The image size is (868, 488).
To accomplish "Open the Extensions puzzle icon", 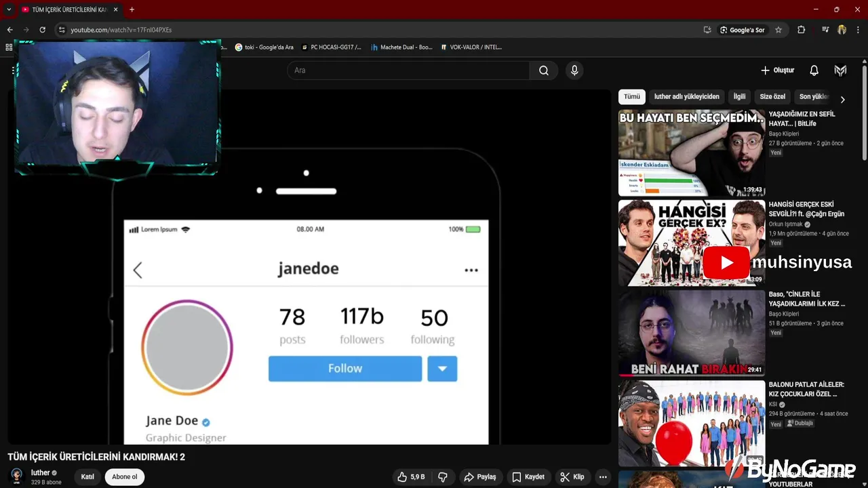I will coord(801,30).
